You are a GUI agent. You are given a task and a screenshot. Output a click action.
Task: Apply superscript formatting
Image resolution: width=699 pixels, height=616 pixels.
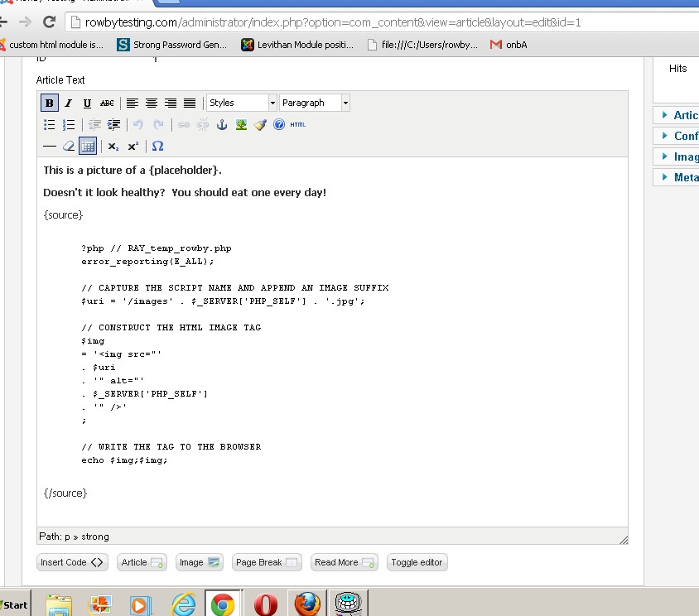pyautogui.click(x=133, y=147)
